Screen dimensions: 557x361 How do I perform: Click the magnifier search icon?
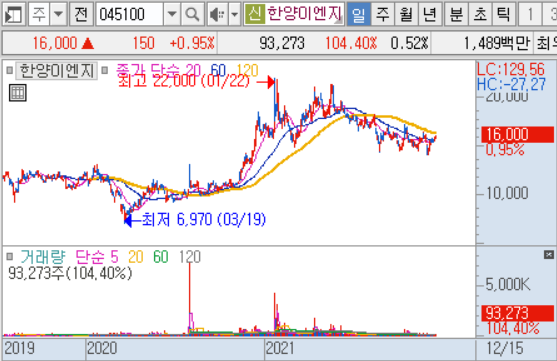[x=192, y=14]
